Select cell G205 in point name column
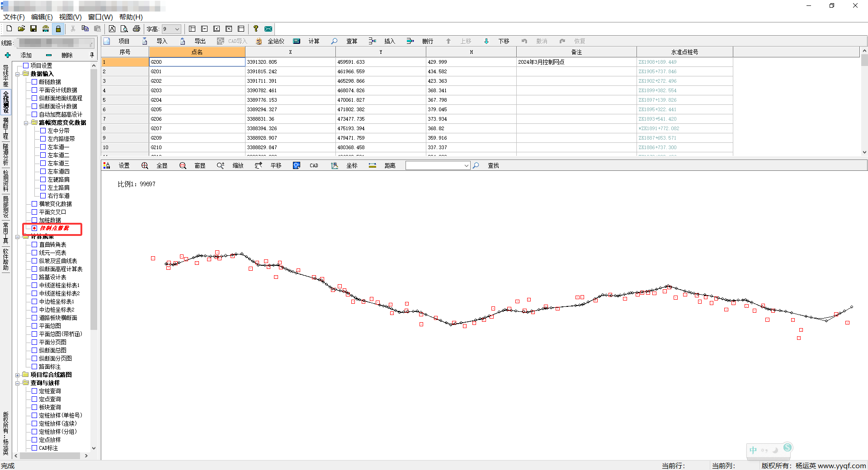This screenshot has height=470, width=868. pyautogui.click(x=197, y=109)
